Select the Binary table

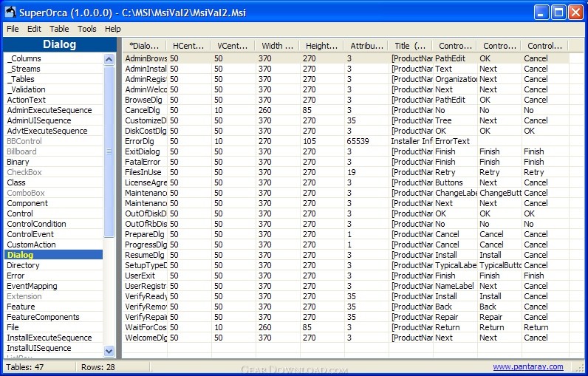point(53,162)
